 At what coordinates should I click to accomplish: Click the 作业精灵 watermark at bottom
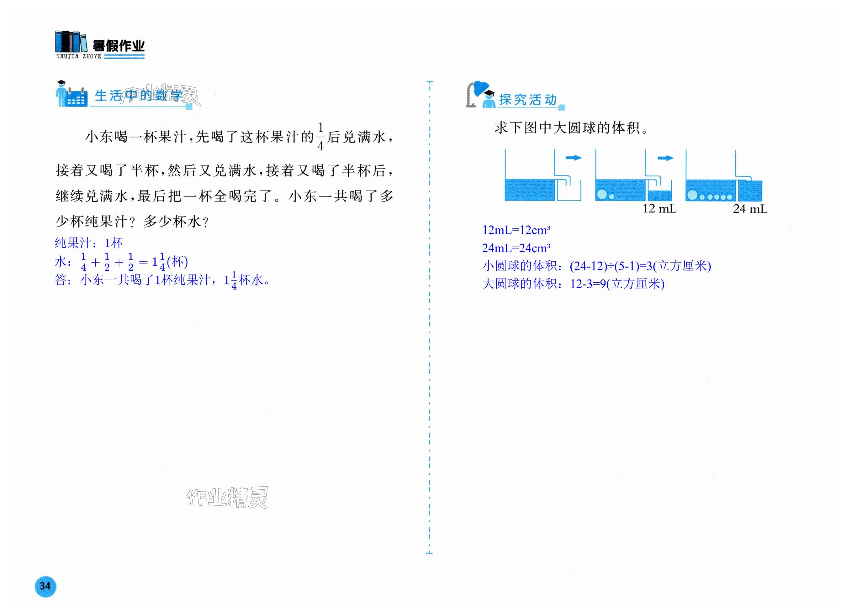coord(227,497)
